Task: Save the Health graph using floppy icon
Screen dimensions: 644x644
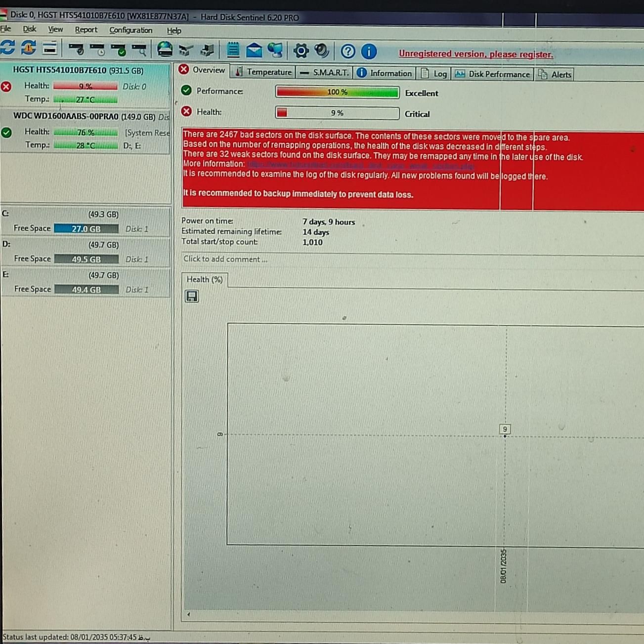Action: coord(192,296)
